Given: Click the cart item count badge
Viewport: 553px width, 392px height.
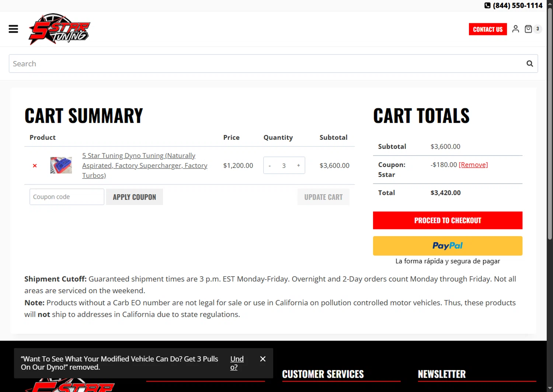Looking at the screenshot, I should coord(538,29).
